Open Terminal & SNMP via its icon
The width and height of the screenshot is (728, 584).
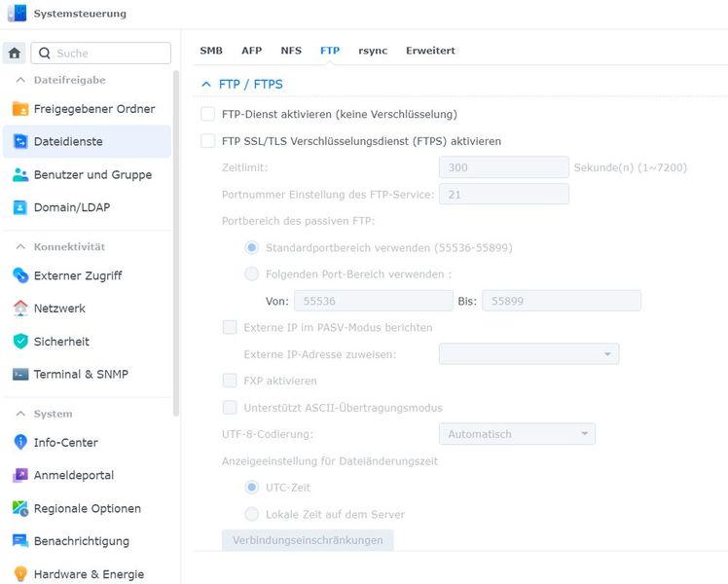click(20, 375)
